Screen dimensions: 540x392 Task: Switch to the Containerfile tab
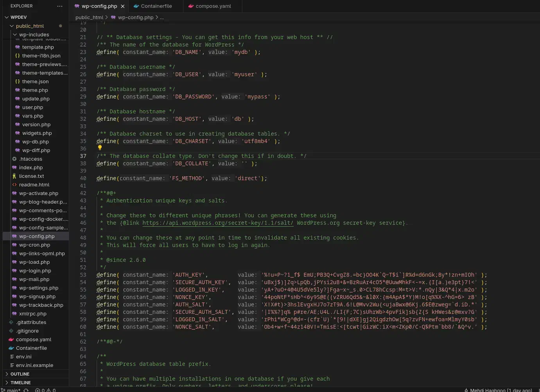coord(156,6)
